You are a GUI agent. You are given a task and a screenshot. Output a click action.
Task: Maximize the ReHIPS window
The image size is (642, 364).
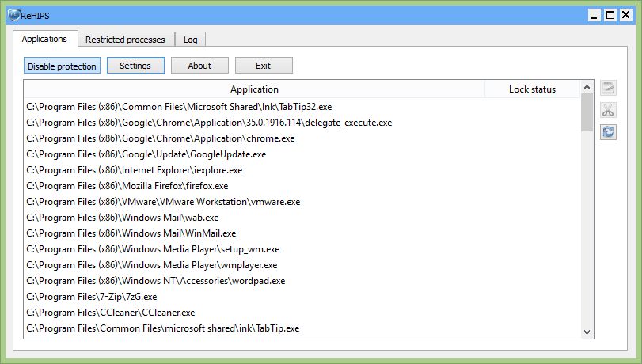pos(610,16)
